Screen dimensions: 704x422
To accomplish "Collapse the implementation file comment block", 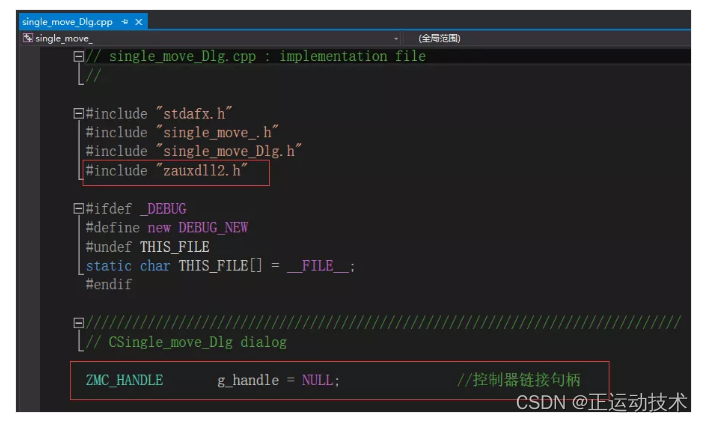I will click(x=79, y=57).
